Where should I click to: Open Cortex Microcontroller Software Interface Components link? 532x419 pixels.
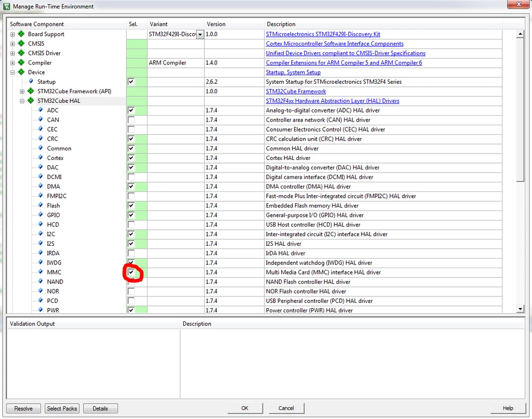pyautogui.click(x=334, y=44)
